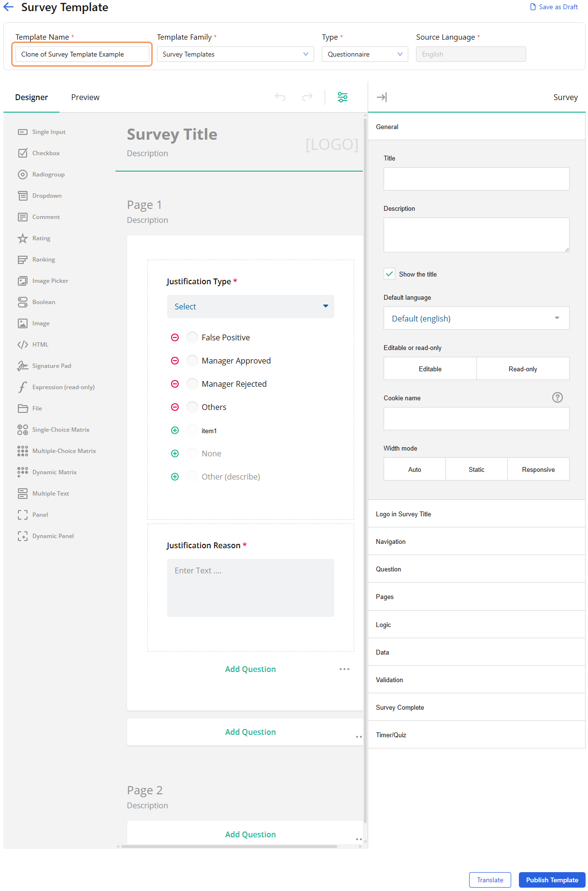Set the survey mode to Read-only
588x891 pixels.
(x=522, y=369)
